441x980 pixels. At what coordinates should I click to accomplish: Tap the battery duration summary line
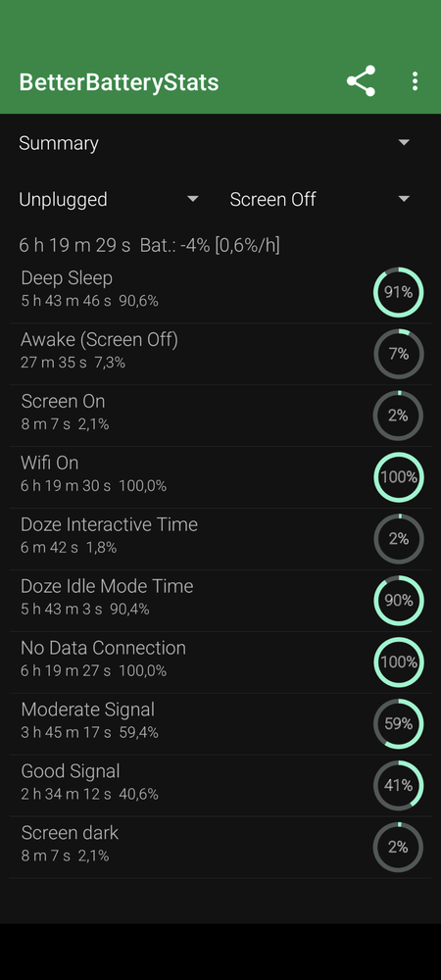coord(149,246)
